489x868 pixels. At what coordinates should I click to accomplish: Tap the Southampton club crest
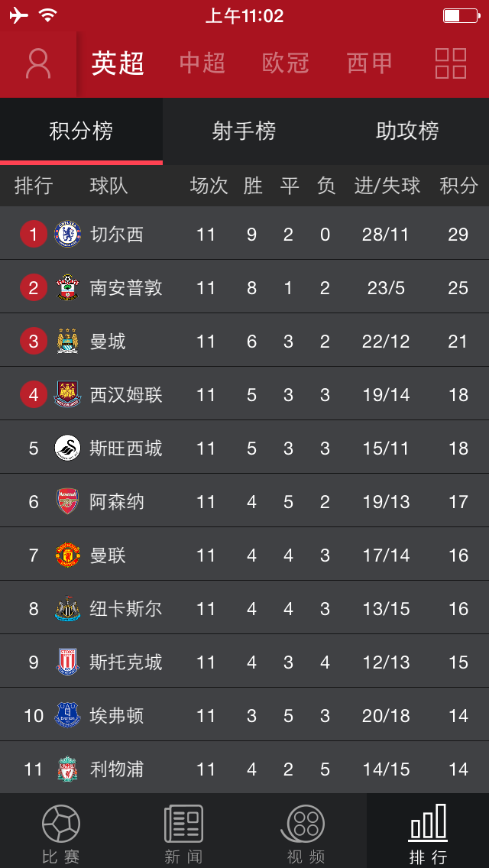pos(67,287)
